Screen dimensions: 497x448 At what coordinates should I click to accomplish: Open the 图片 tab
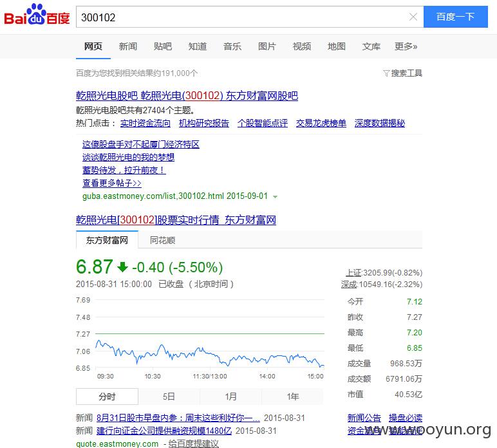[x=267, y=46]
